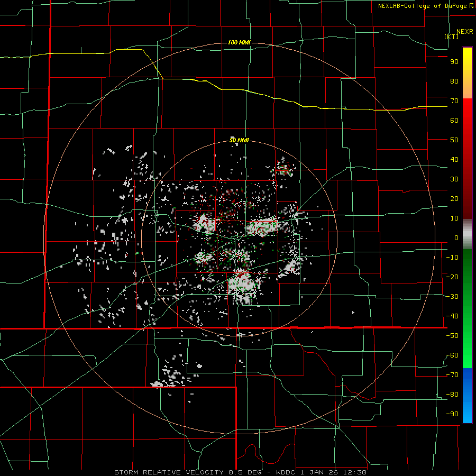Click the [KT] units label
The width and height of the screenshot is (476, 476).
452,36
